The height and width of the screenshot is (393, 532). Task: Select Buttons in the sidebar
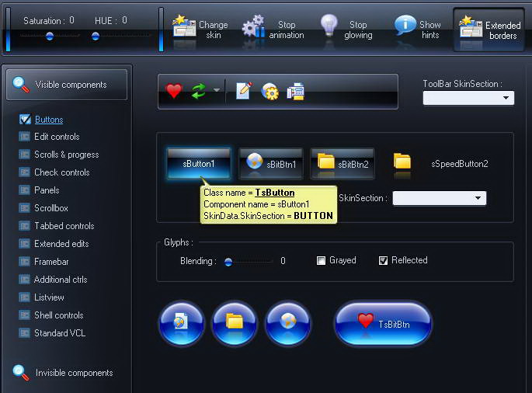(49, 120)
